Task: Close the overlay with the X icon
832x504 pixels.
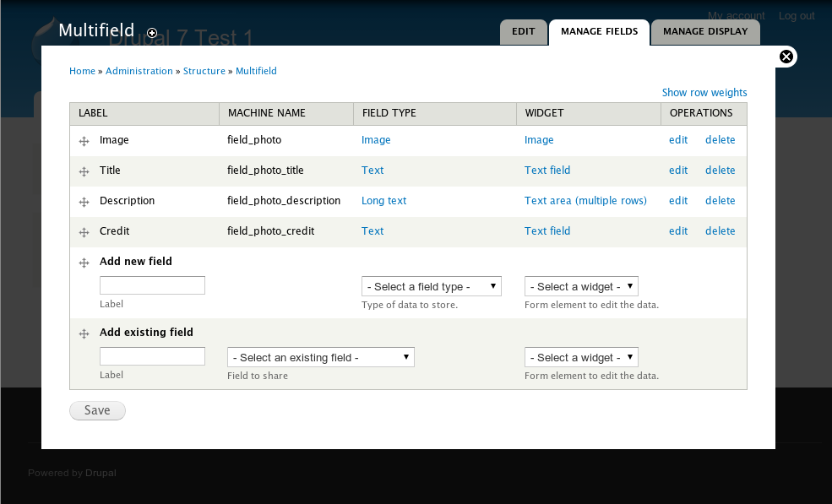Action: tap(786, 57)
